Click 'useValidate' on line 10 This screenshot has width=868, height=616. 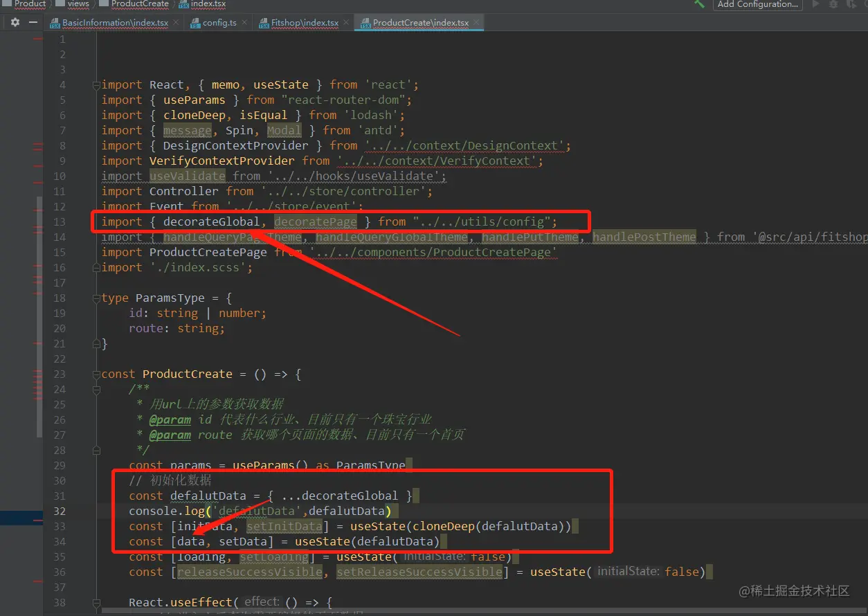pos(188,176)
